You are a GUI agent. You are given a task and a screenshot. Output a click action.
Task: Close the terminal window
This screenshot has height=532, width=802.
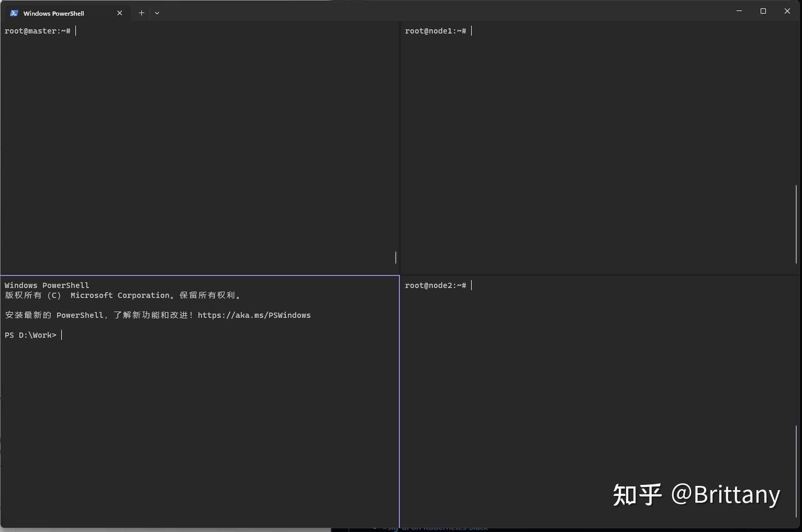[x=787, y=11]
